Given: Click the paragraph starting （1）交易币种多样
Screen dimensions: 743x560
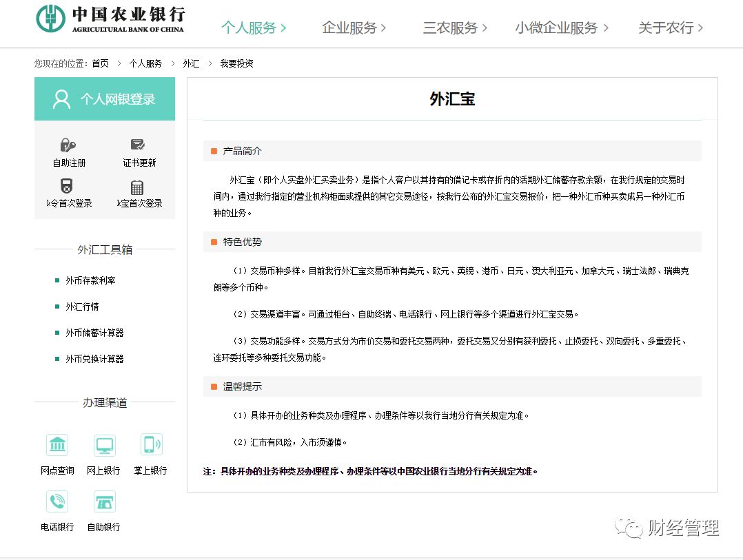Looking at the screenshot, I should 451,279.
